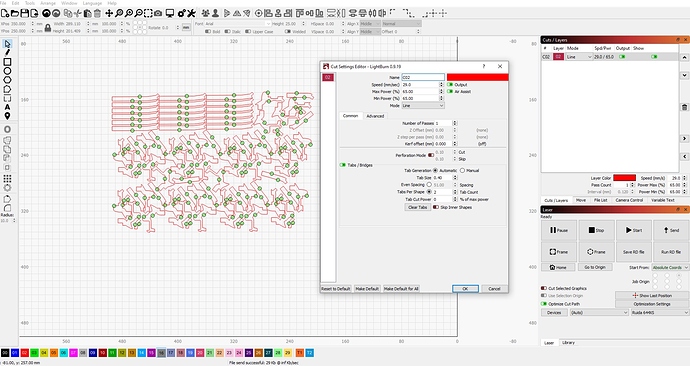Toggle C02 layer Output in Cuts panel
The width and height of the screenshot is (690, 366).
coord(622,57)
